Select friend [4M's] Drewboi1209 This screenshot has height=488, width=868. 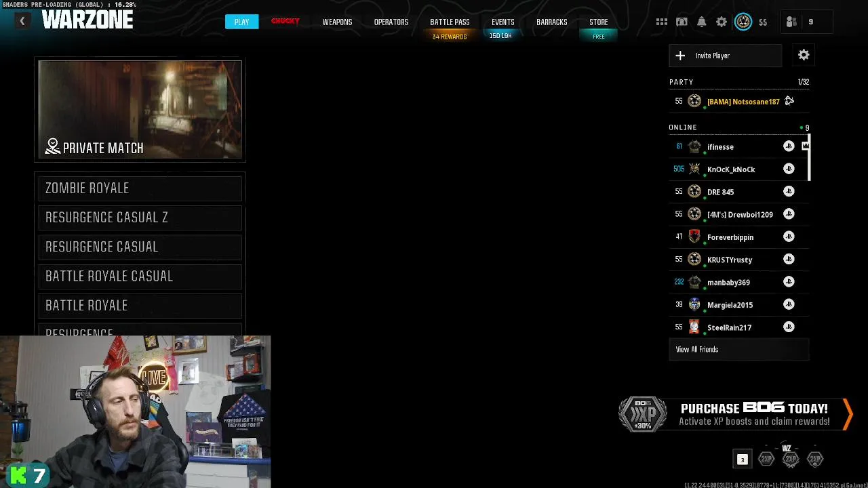tap(740, 215)
